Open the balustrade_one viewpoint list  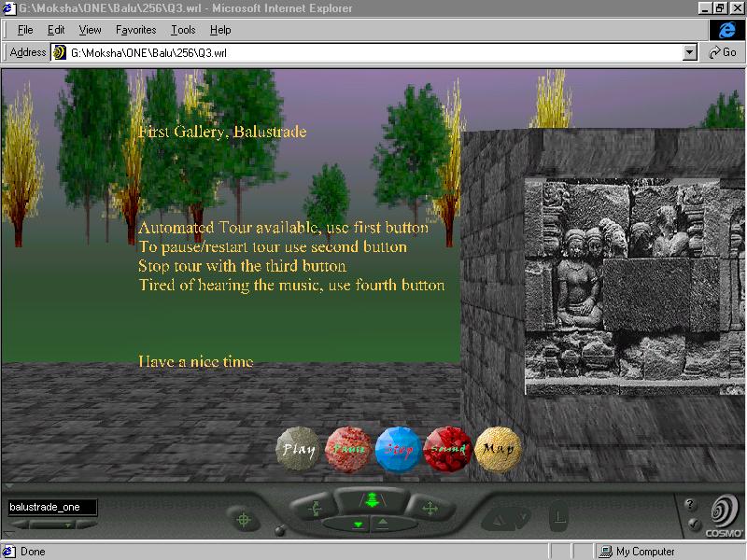(52, 508)
